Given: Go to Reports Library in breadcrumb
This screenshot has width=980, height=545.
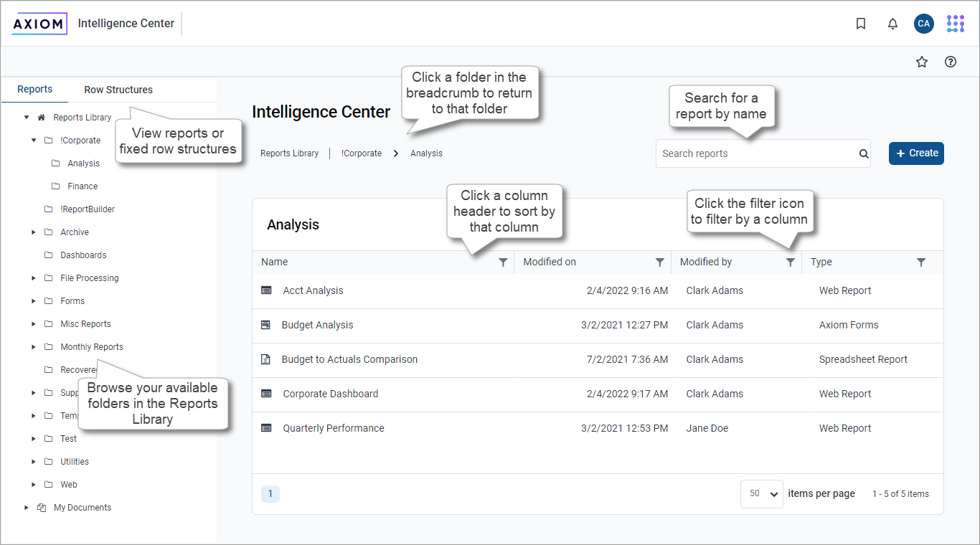Looking at the screenshot, I should click(x=289, y=153).
